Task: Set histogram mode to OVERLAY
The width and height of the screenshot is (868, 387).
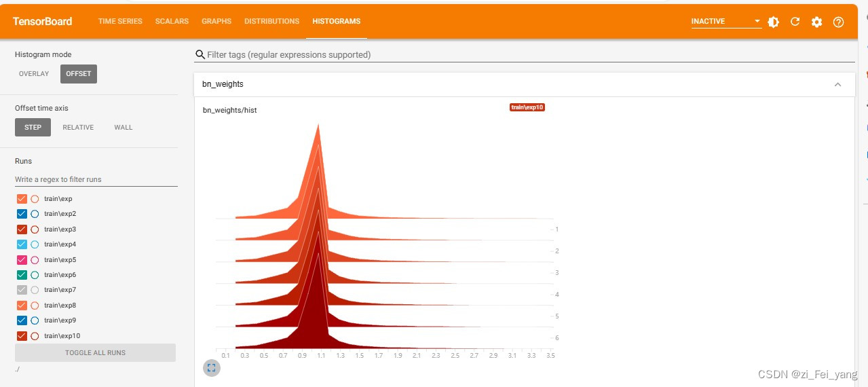Action: (34, 73)
